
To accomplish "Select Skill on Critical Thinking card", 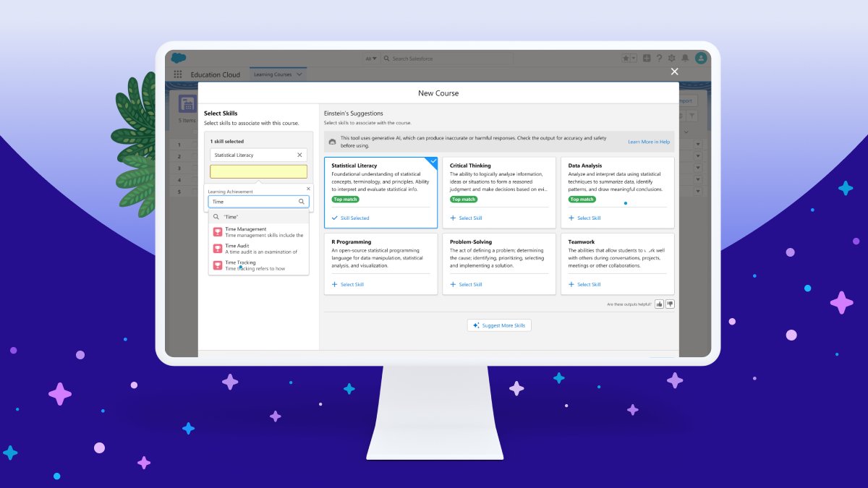I will click(466, 218).
